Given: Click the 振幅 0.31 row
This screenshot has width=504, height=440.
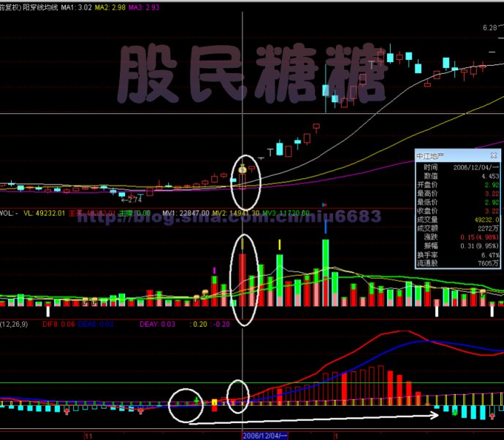Looking at the screenshot, I should [x=458, y=246].
